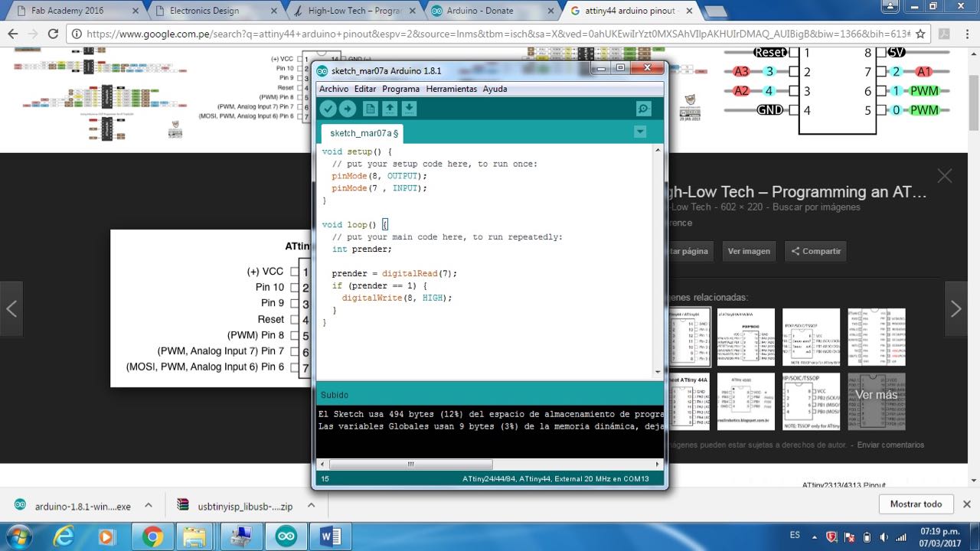Open the Chrome three-dot menu
The height and width of the screenshot is (551, 980).
(967, 34)
